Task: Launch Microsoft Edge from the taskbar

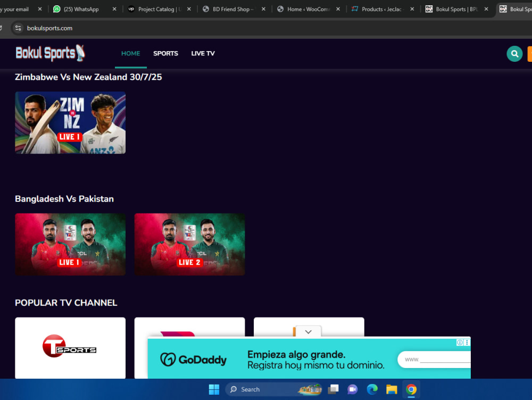Action: [372, 389]
